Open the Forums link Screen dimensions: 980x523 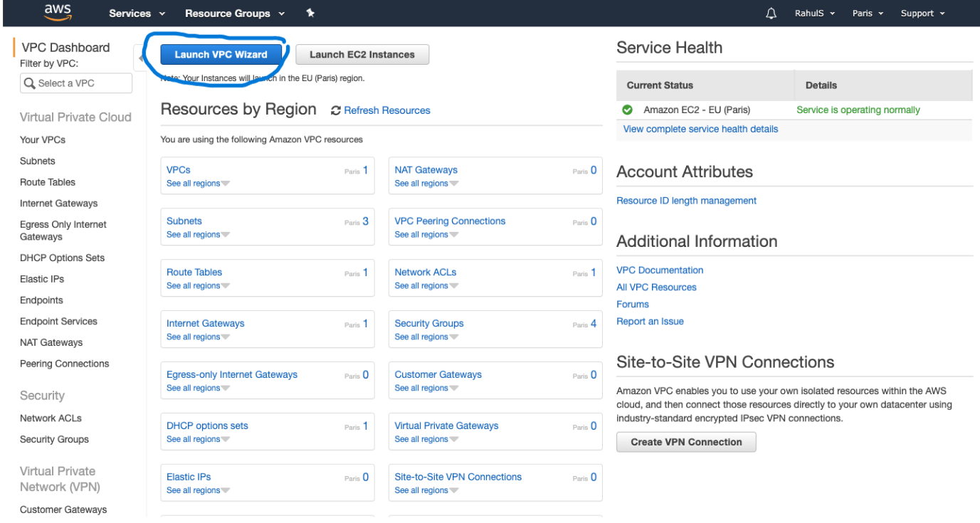(x=633, y=305)
